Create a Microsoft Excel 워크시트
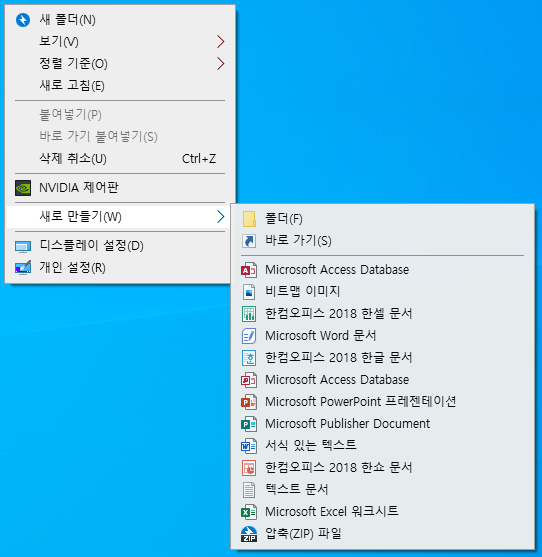Screen dimensions: 542x557 coord(383,512)
